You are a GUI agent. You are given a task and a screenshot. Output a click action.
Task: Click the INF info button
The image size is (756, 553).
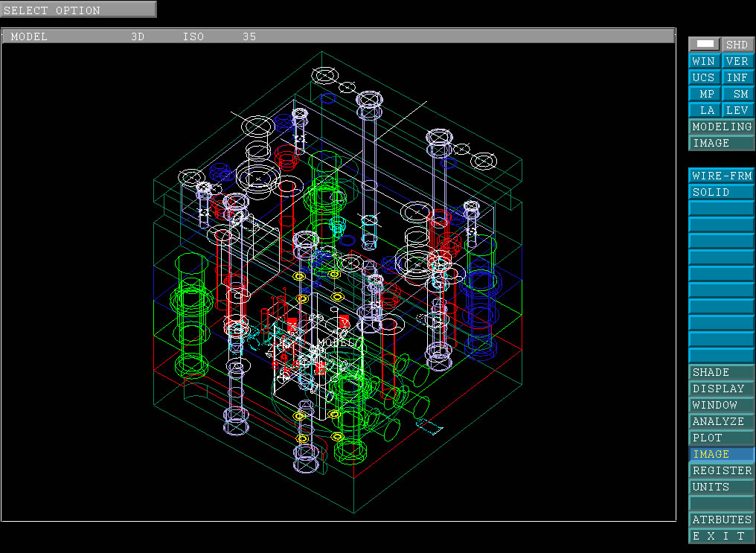(737, 77)
